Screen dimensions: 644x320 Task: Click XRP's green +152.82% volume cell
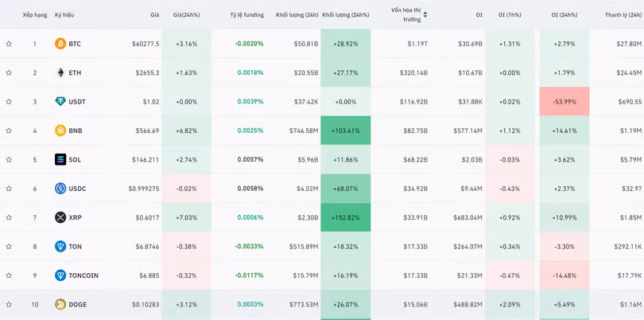[345, 217]
